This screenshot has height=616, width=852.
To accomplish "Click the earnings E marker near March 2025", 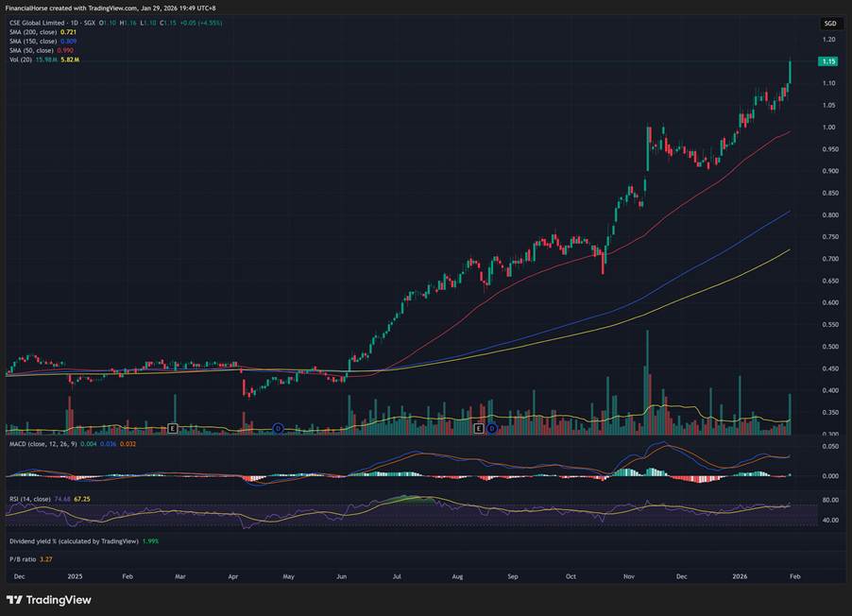I will click(173, 429).
